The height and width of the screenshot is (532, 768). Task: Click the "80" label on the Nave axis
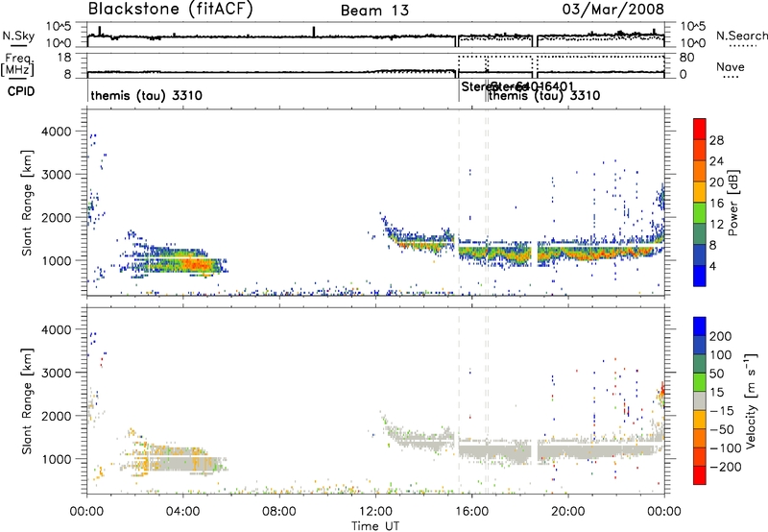pos(686,58)
